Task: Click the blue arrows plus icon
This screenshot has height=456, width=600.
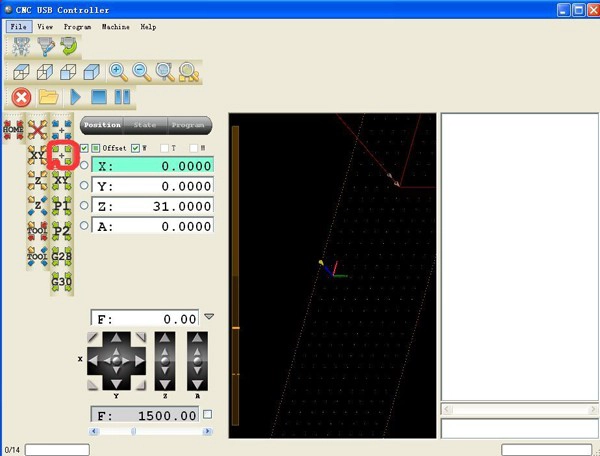Action: click(x=62, y=129)
